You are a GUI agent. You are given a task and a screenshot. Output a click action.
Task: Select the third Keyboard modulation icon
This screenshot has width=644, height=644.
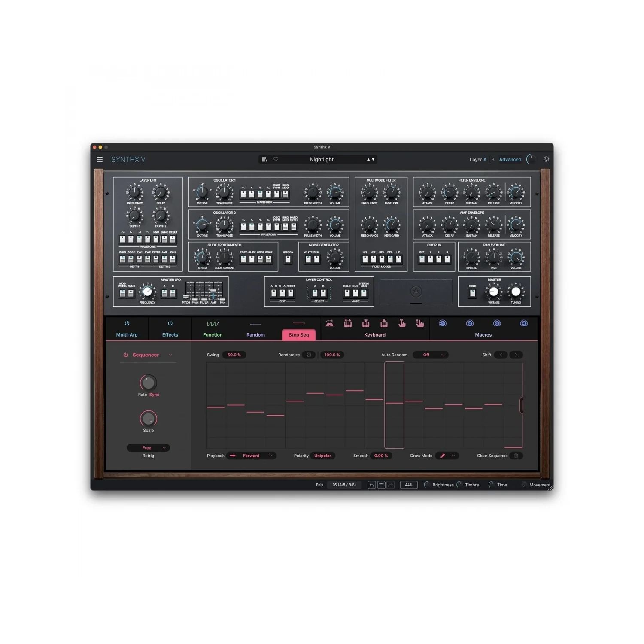tap(366, 323)
